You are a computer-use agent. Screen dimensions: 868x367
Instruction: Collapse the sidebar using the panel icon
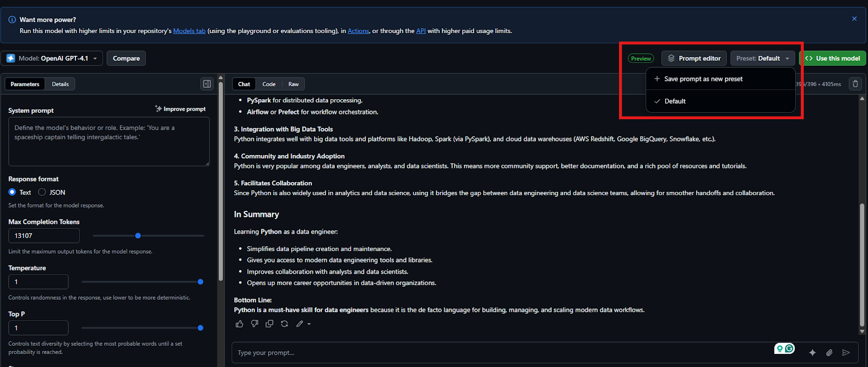[x=207, y=84]
